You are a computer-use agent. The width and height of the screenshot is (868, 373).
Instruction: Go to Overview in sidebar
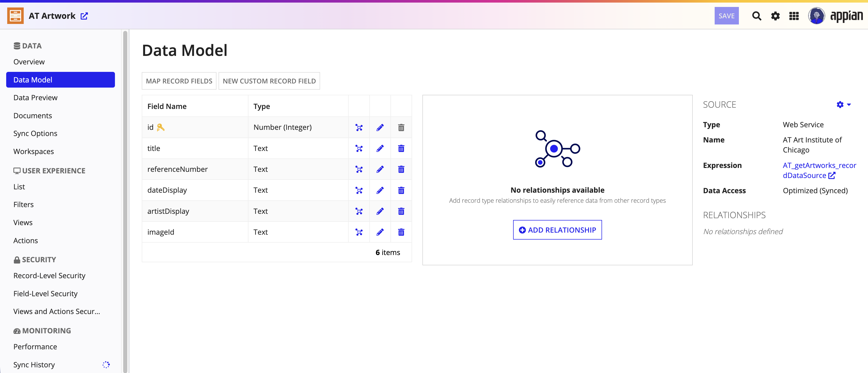[x=61, y=62]
